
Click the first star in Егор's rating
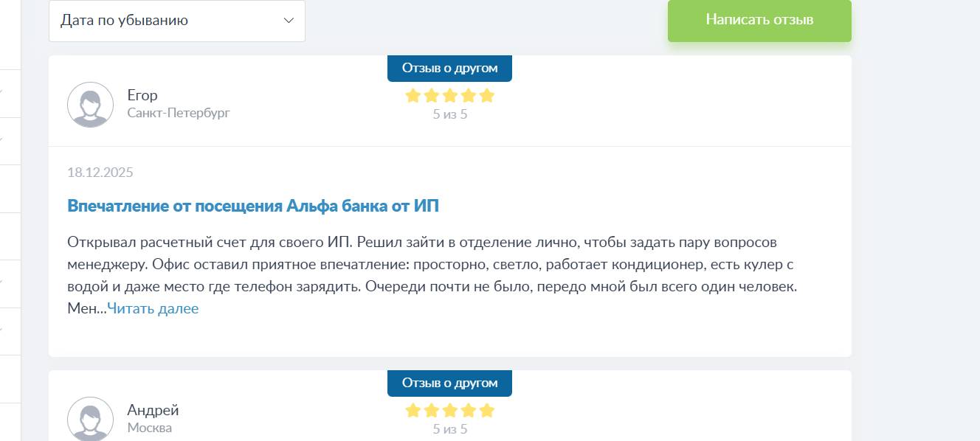[413, 96]
